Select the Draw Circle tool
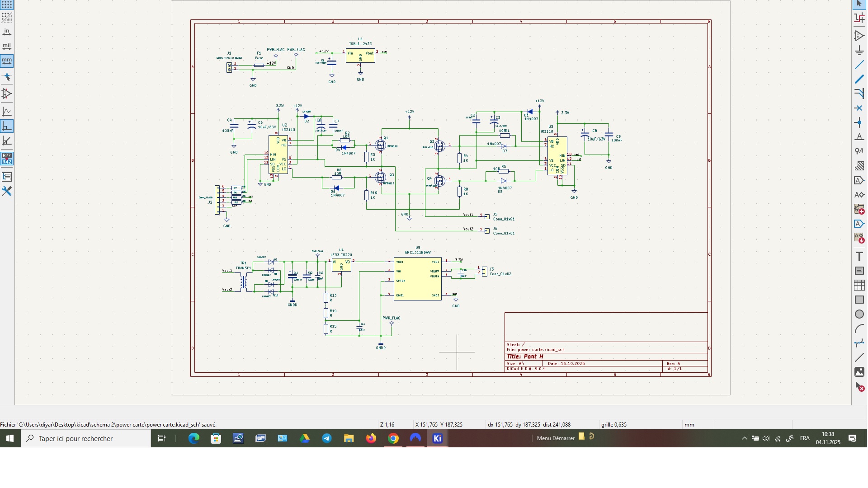Image resolution: width=868 pixels, height=488 pixels. coord(859,314)
